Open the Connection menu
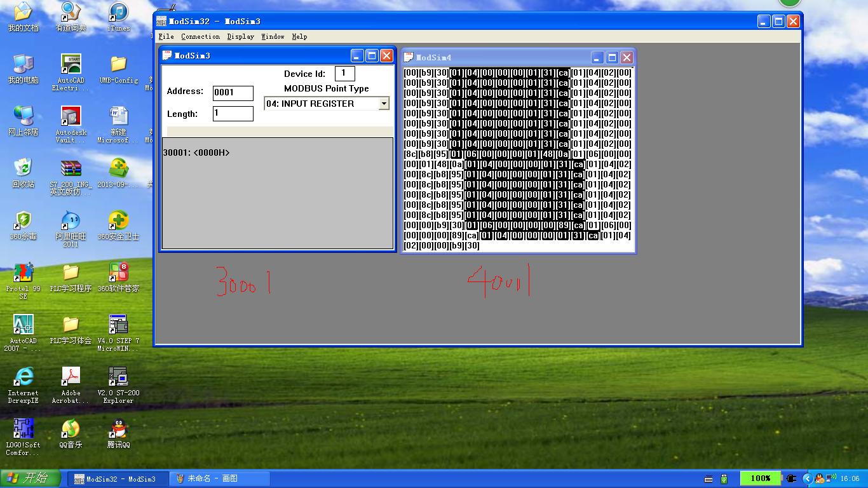The image size is (868, 488). (x=200, y=37)
